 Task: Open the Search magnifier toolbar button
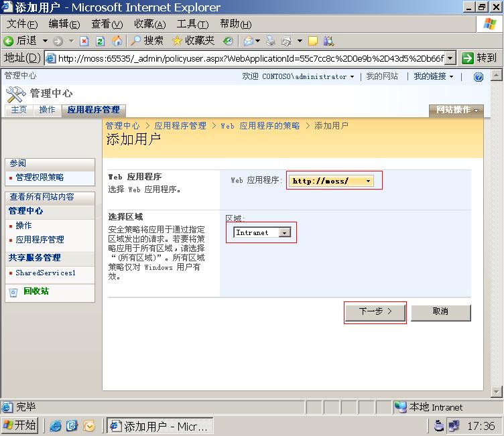147,41
